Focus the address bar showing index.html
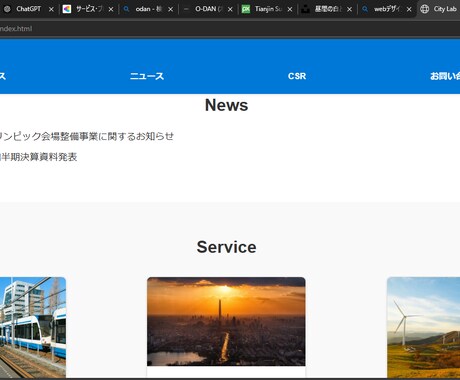The image size is (460, 380). pyautogui.click(x=230, y=29)
